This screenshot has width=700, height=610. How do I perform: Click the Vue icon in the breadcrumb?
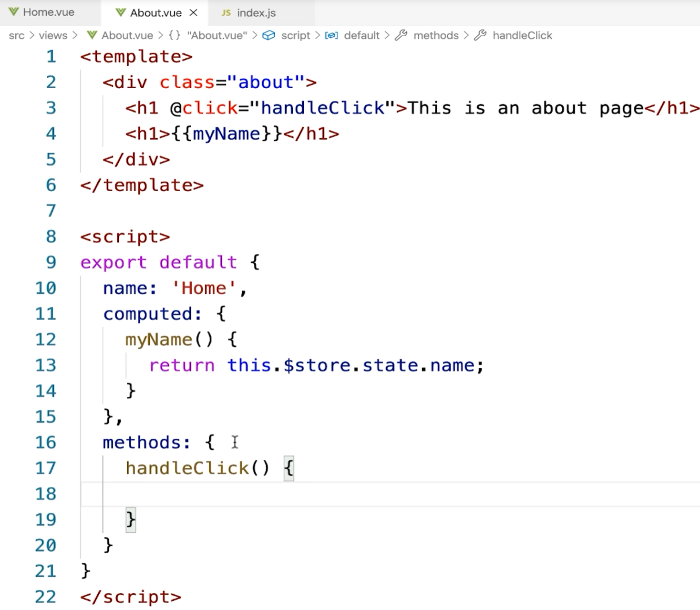92,35
